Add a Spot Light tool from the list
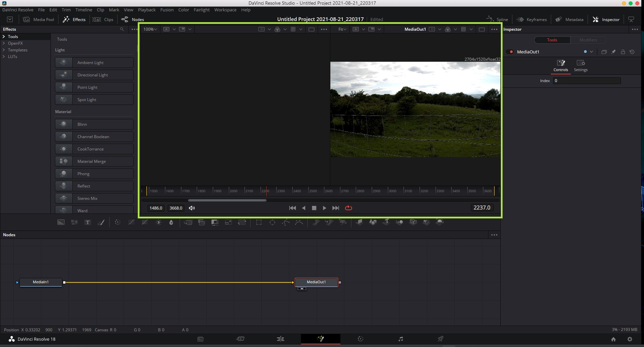The image size is (644, 347). pyautogui.click(x=94, y=100)
